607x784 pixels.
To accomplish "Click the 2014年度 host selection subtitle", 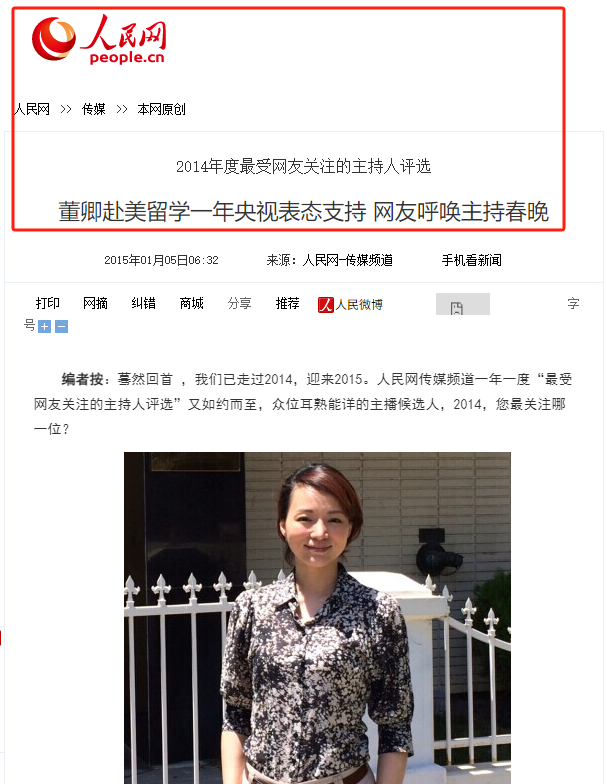I will coord(304,166).
